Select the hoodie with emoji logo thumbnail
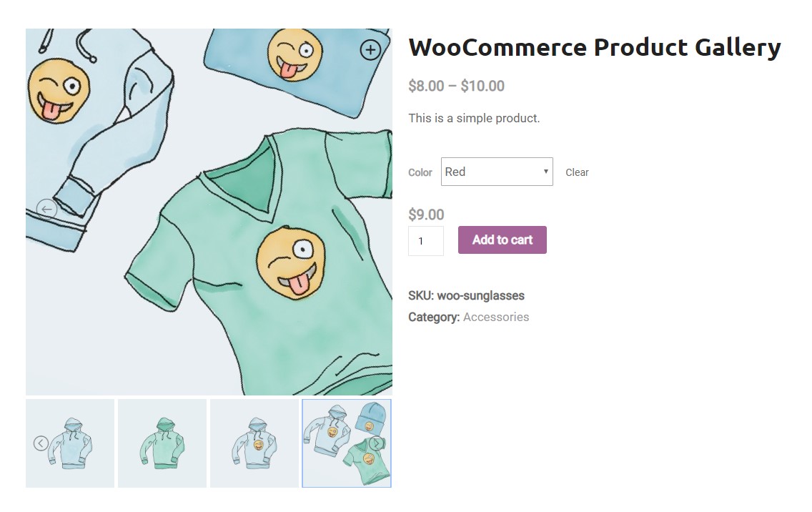The width and height of the screenshot is (812, 512). point(254,443)
